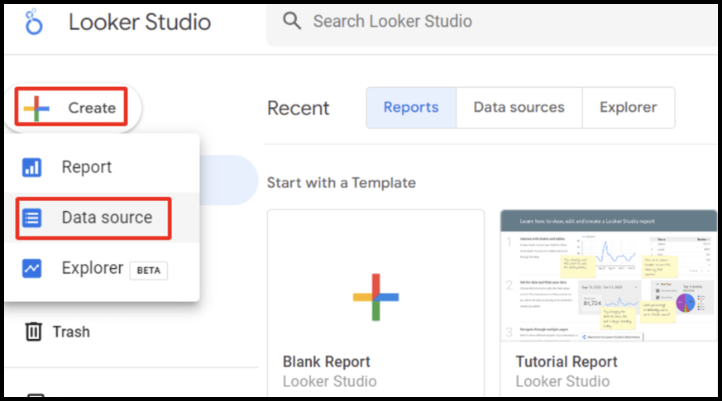Screen dimensions: 722x401
Task: Click the Blank Report title text
Action: (326, 362)
